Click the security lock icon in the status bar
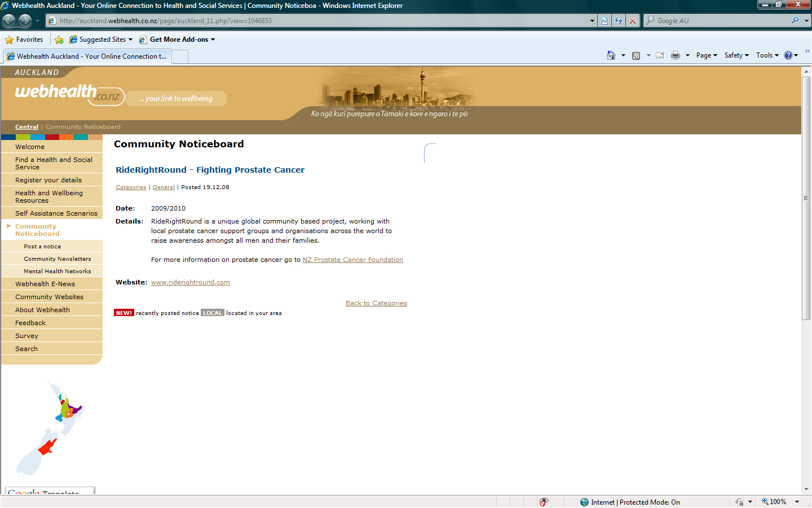Viewport: 812px width, 508px height. click(x=739, y=502)
